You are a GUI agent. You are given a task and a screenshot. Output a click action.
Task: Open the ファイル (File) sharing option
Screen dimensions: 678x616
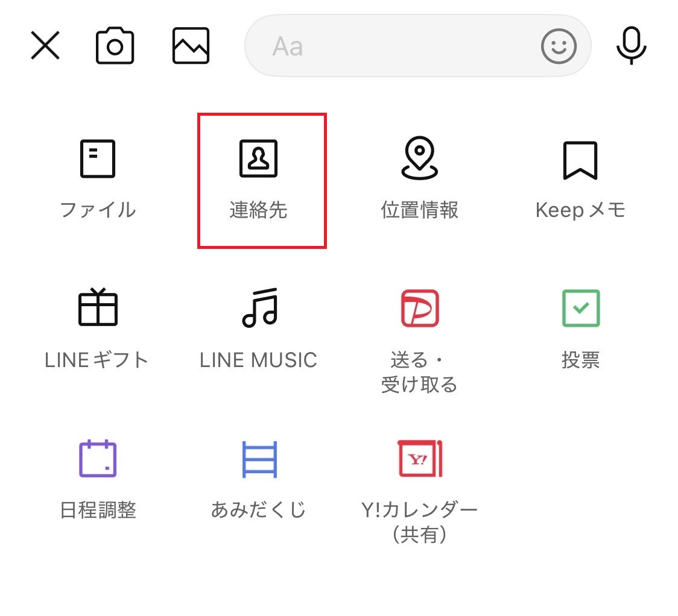coord(97,175)
